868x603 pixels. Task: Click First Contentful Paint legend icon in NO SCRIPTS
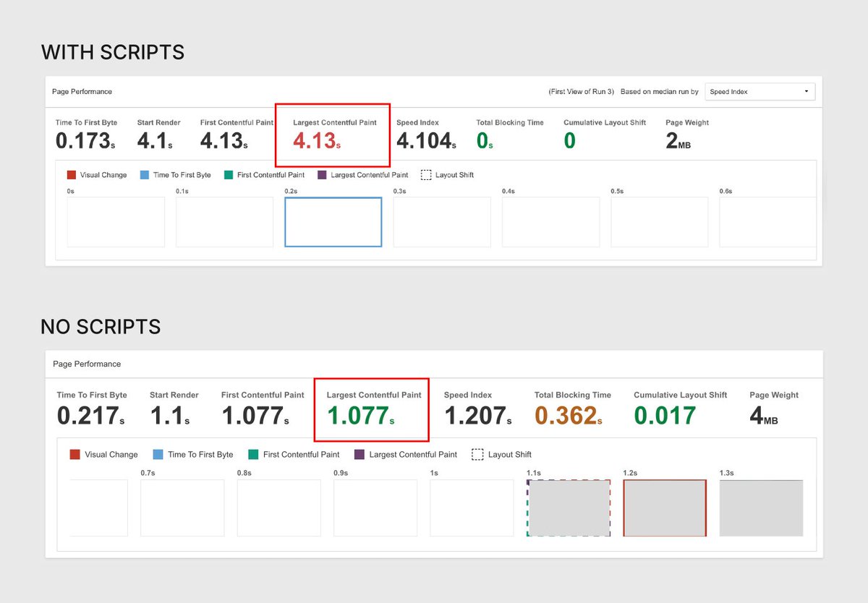[x=253, y=454]
